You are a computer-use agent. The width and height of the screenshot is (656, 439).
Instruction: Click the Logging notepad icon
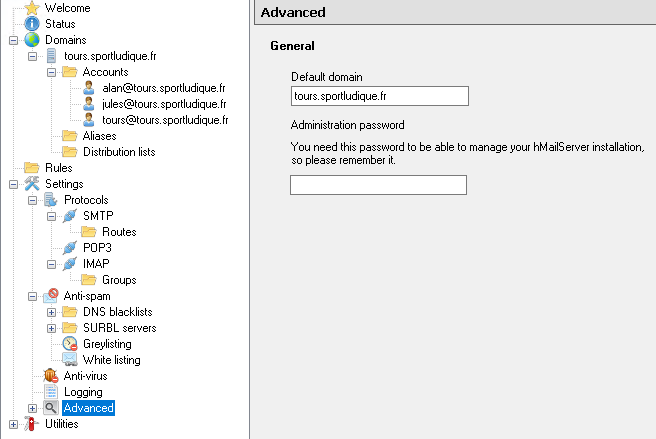click(51, 392)
